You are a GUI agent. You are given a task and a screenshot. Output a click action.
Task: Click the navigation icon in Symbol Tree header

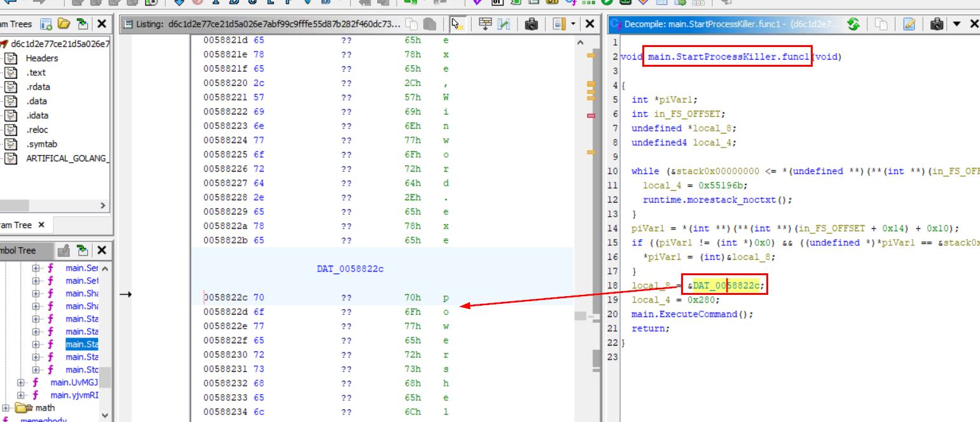[x=82, y=250]
